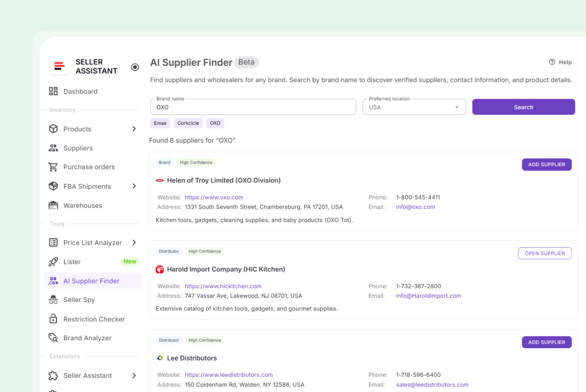Click ADD SUPPLIER for Lee Distributors

tap(546, 342)
